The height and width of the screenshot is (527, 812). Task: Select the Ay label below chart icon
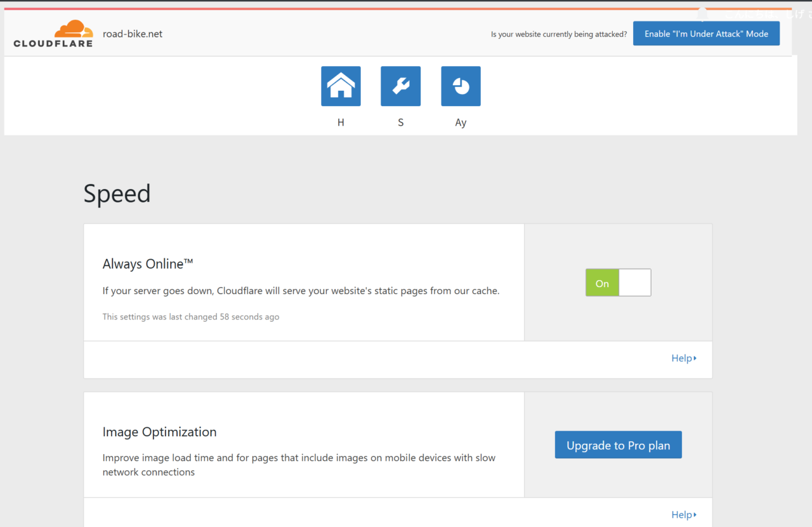point(461,123)
